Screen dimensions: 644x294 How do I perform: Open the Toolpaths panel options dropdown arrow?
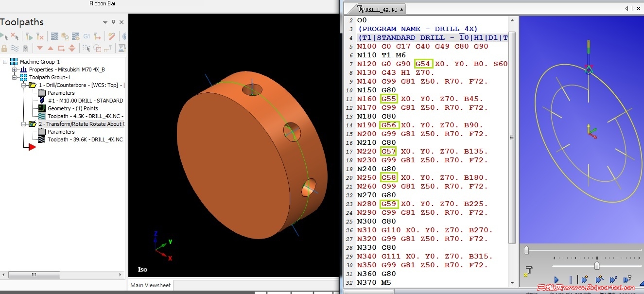click(x=105, y=22)
